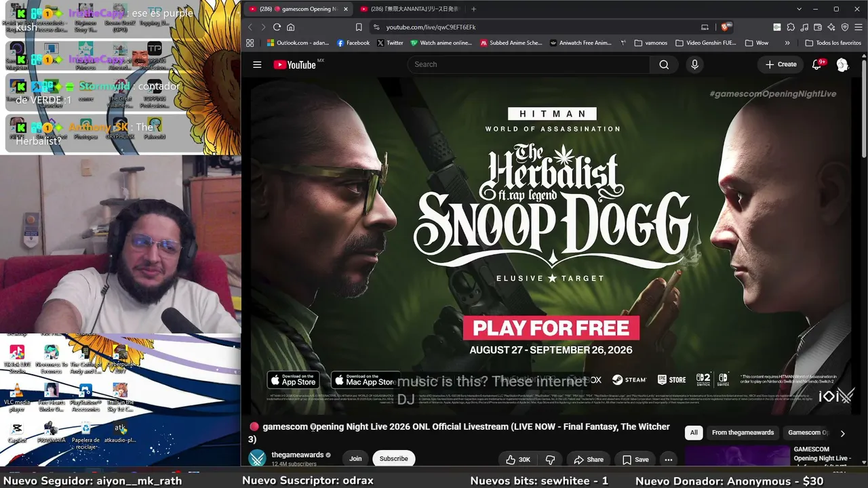868x488 pixels.
Task: Open the site information icon beside URL
Action: click(x=376, y=27)
